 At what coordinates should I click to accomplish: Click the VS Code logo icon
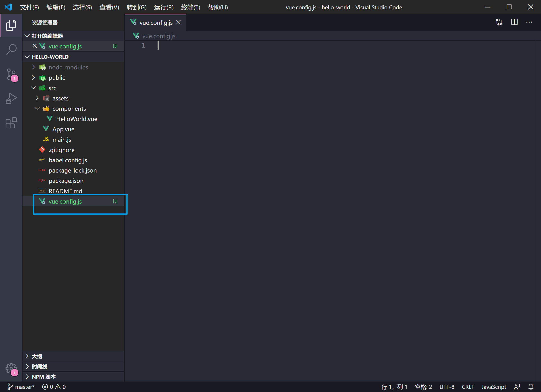click(x=8, y=7)
